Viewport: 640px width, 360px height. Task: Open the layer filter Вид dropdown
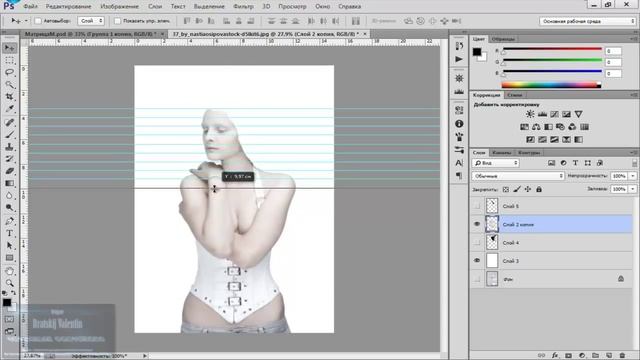click(x=496, y=163)
